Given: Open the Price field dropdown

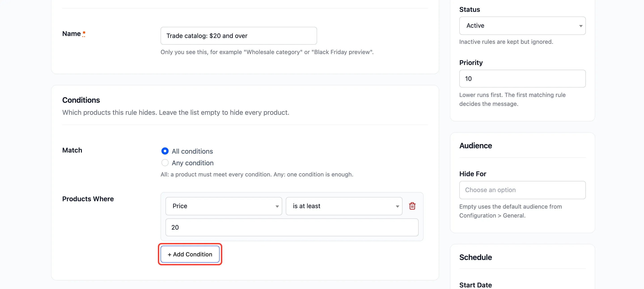Looking at the screenshot, I should click(224, 206).
